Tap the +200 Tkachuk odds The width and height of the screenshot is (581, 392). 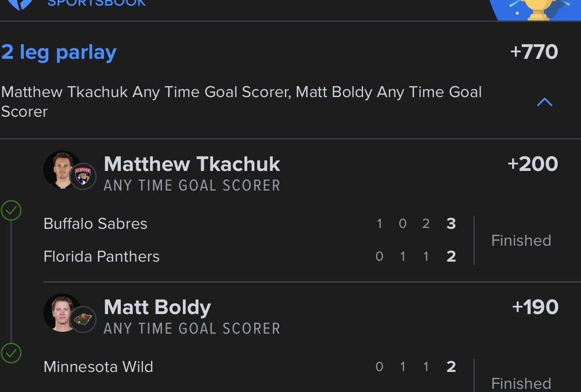[533, 164]
